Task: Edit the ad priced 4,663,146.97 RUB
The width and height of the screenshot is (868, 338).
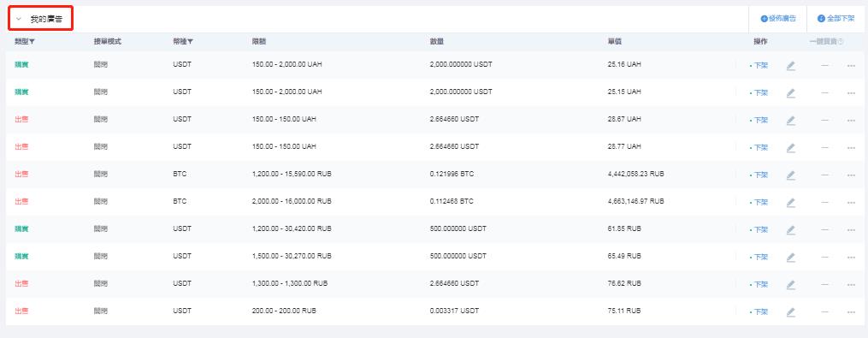Action: click(x=791, y=203)
